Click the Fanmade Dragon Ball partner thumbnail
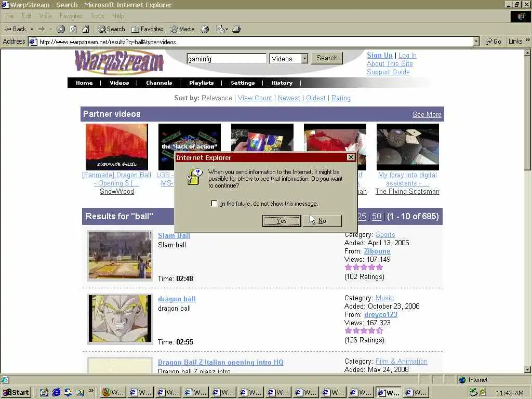Image resolution: width=532 pixels, height=399 pixels. [x=117, y=147]
